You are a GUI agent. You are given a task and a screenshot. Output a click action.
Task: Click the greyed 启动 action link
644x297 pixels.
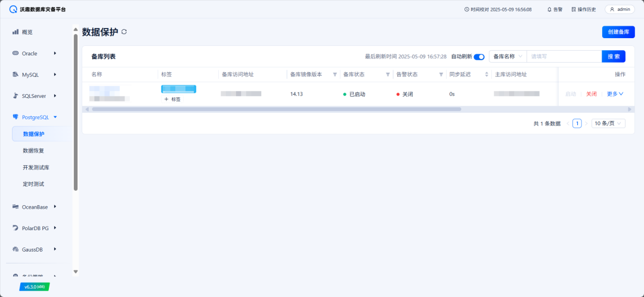point(571,94)
